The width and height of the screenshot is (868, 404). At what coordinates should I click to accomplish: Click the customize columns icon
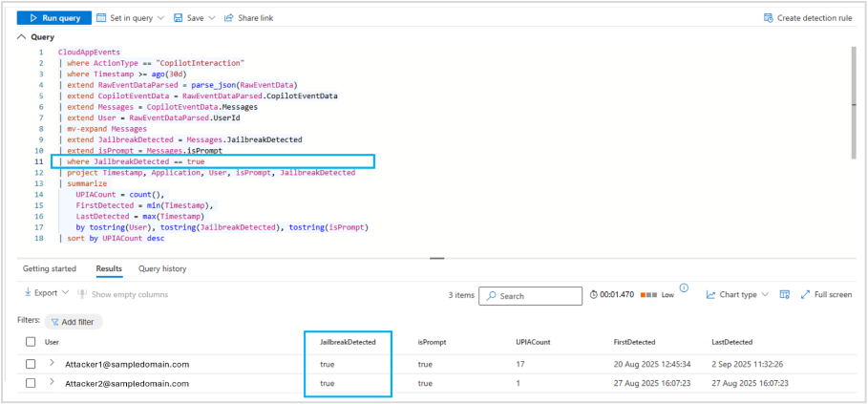(x=784, y=294)
